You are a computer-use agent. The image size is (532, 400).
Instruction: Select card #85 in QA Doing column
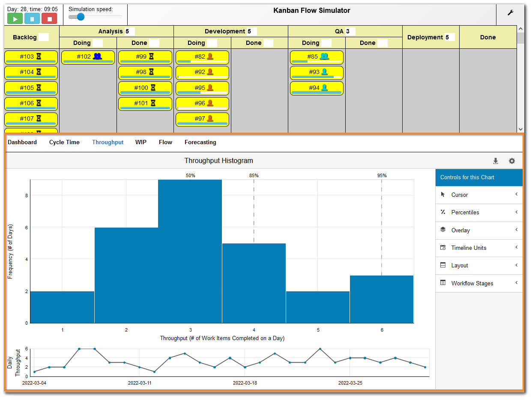click(x=317, y=57)
